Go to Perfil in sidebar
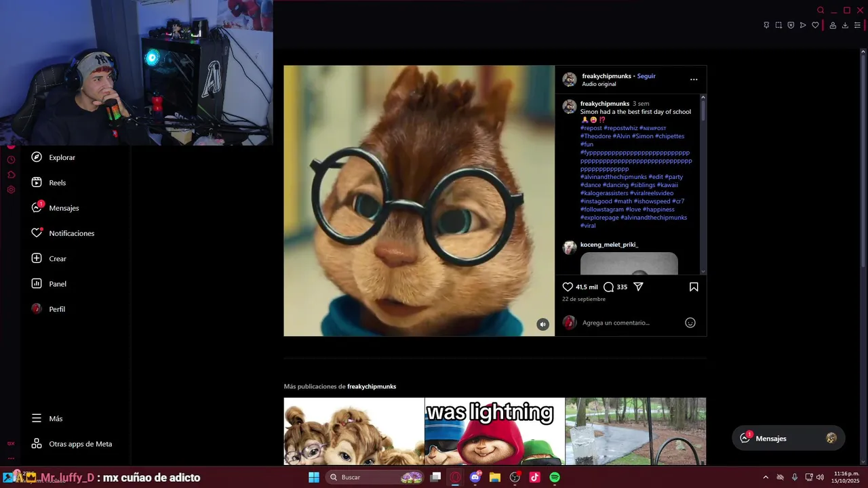The width and height of the screenshot is (868, 488). click(x=48, y=309)
